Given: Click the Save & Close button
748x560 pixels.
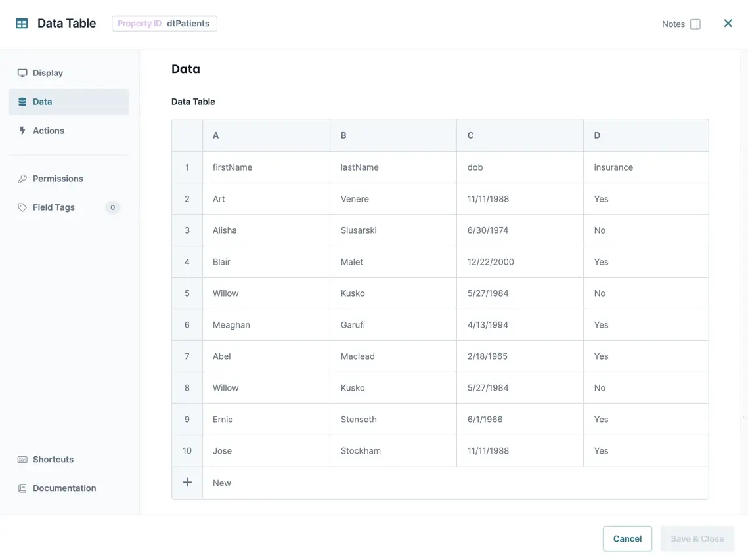Looking at the screenshot, I should click(697, 538).
